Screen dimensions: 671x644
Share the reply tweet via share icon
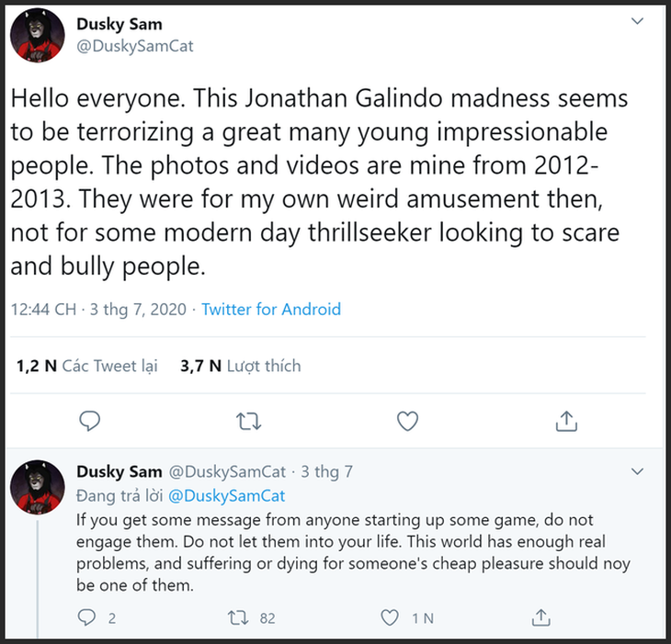pos(542,617)
